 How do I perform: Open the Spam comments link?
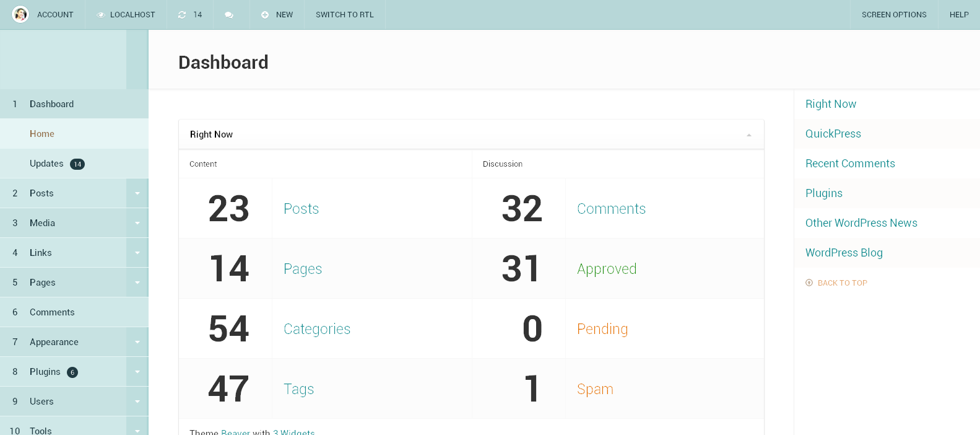(595, 389)
